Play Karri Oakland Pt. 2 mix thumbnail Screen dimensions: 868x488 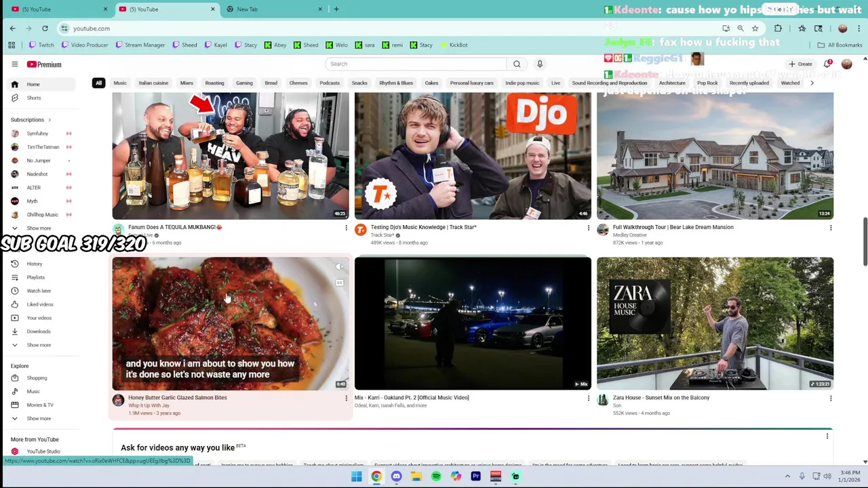click(x=473, y=323)
